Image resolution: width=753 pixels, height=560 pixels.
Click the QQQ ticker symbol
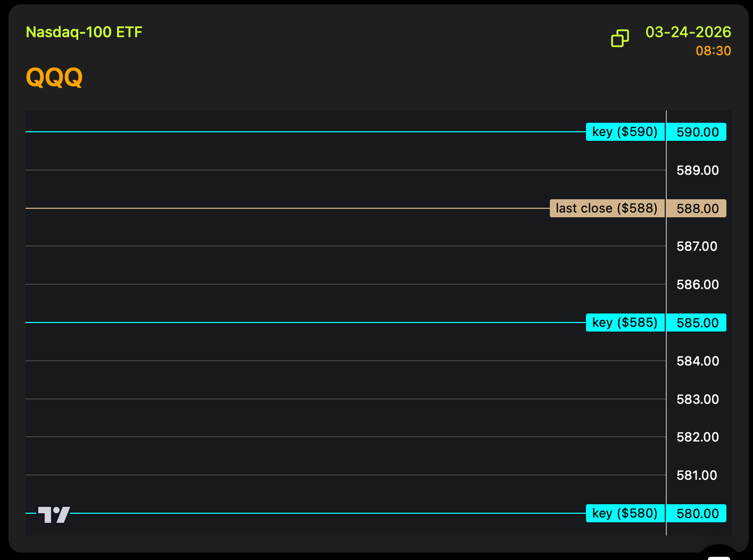tap(54, 78)
